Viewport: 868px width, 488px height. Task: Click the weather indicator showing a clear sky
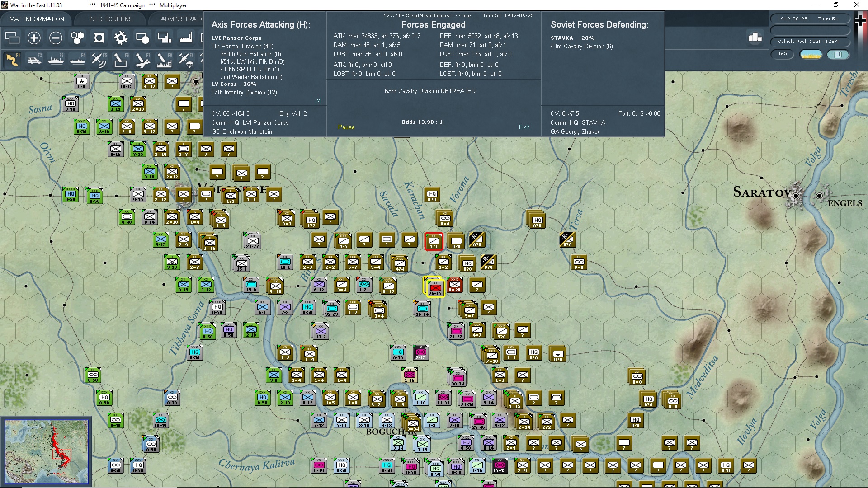[x=811, y=54]
